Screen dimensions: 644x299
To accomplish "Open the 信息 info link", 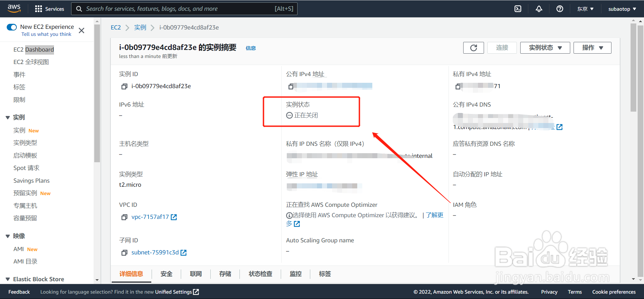I will coord(251,48).
